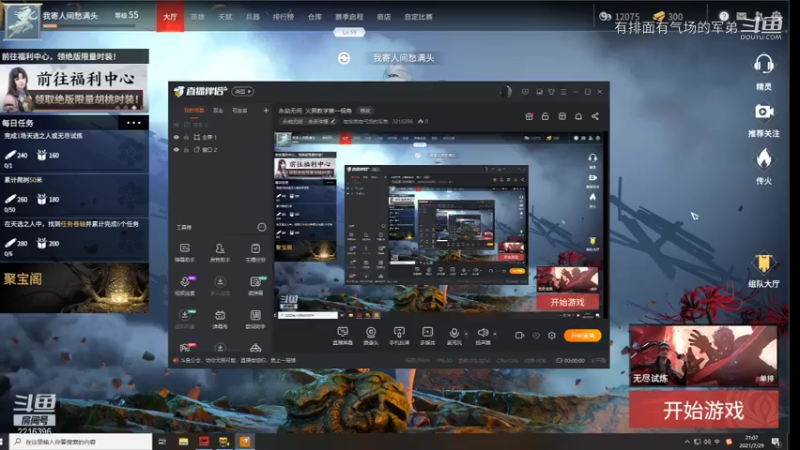Add a new scene with plus button
Image resolution: width=800 pixels, height=450 pixels.
(266, 110)
